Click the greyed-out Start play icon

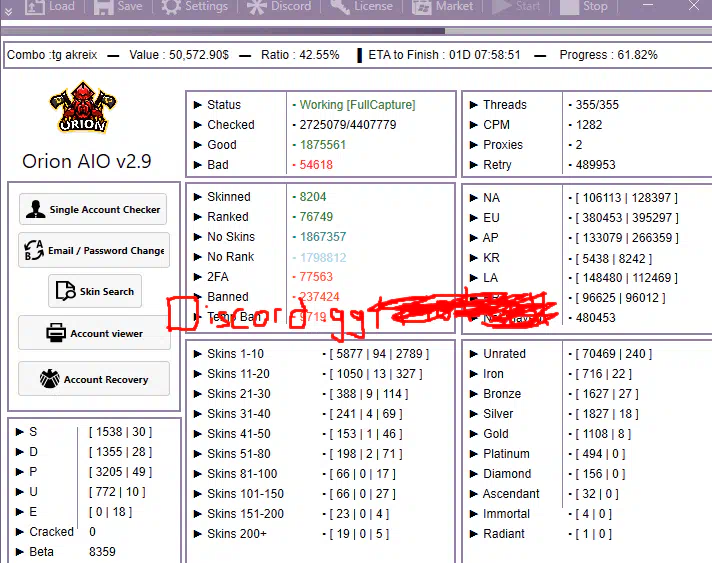coord(502,7)
